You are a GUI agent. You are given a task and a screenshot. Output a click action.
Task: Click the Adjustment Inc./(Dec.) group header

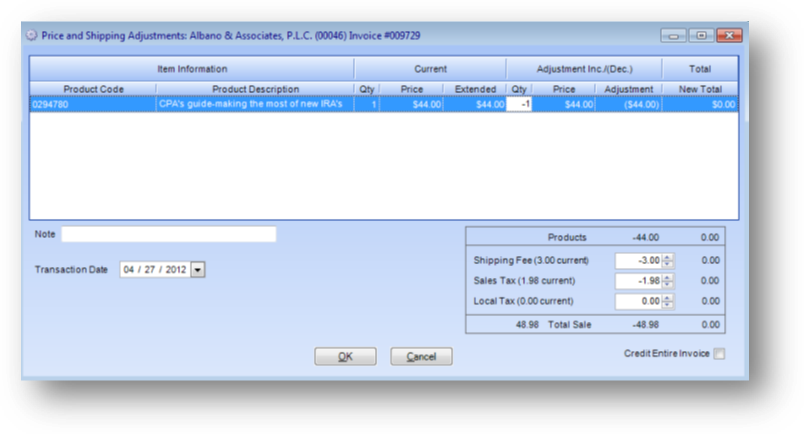pos(585,69)
